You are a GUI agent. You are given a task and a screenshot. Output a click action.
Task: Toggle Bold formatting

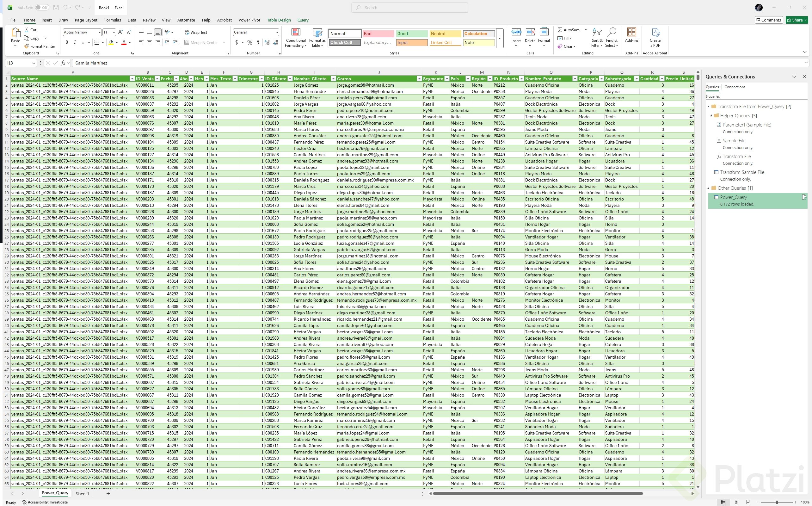(67, 42)
